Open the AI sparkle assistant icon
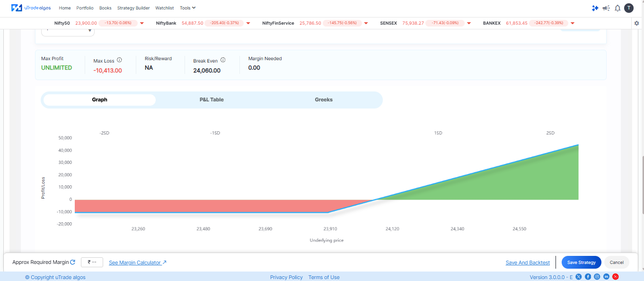644x281 pixels. pos(595,8)
